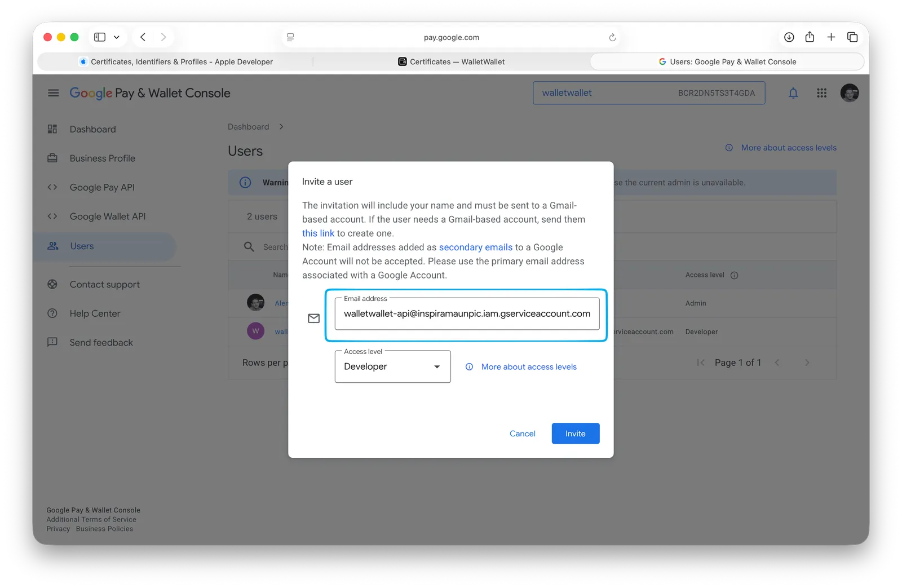Screen dimensions: 902x588
Task: Open Safari downloads icon
Action: (789, 37)
